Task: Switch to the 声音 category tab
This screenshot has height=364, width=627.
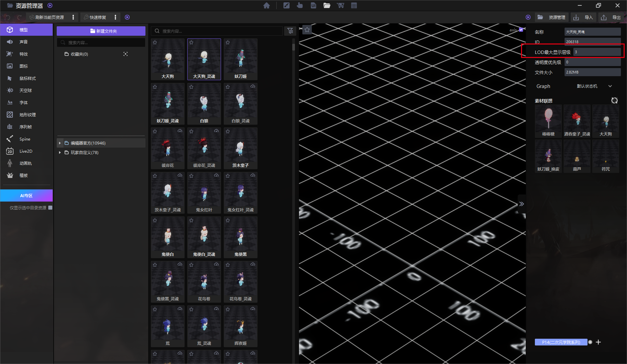Action: coord(24,42)
